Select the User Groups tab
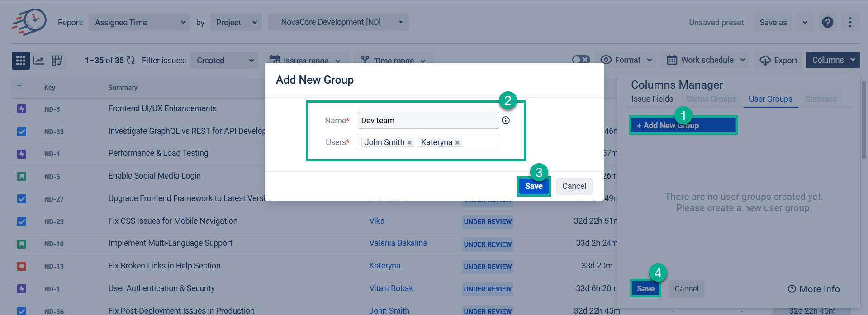 [770, 99]
